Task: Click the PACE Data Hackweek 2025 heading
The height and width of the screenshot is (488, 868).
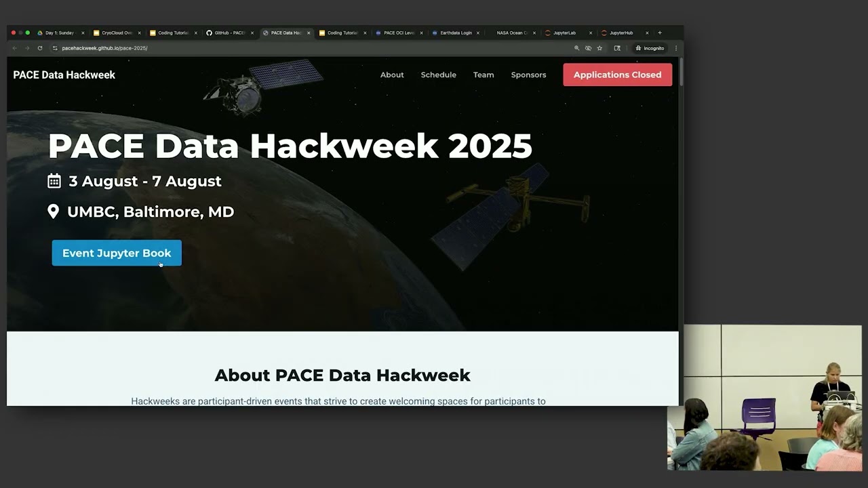Action: [x=290, y=146]
